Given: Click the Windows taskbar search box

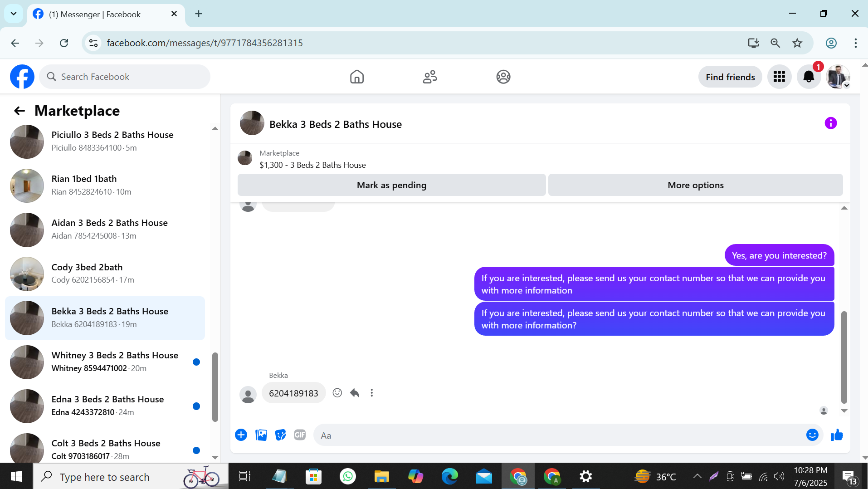Looking at the screenshot, I should click(x=131, y=476).
